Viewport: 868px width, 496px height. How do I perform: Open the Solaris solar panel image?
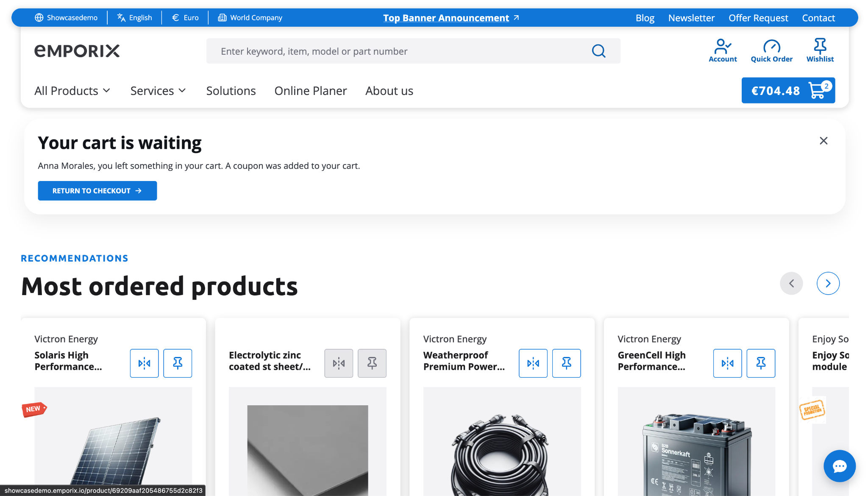point(113,441)
